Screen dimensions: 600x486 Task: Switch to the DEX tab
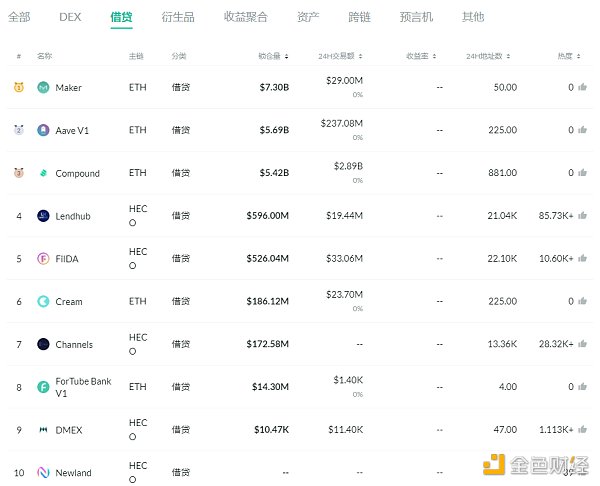pyautogui.click(x=70, y=17)
